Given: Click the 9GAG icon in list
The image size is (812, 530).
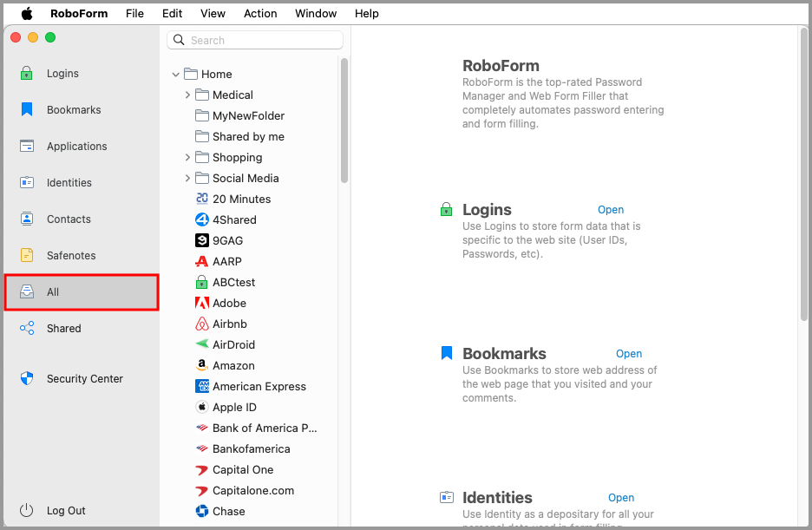Looking at the screenshot, I should (x=202, y=240).
